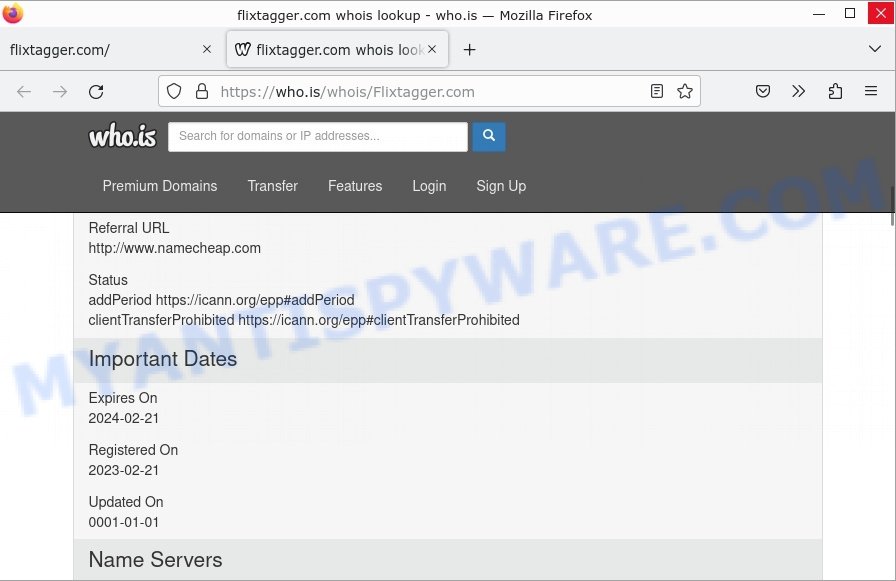
Task: Click the who.is site logo
Action: [122, 136]
